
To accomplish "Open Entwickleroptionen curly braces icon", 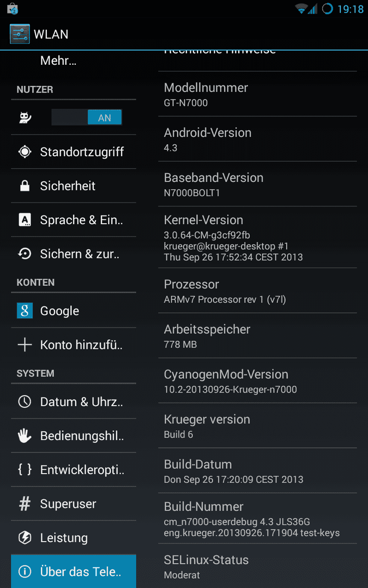I will pos(25,469).
